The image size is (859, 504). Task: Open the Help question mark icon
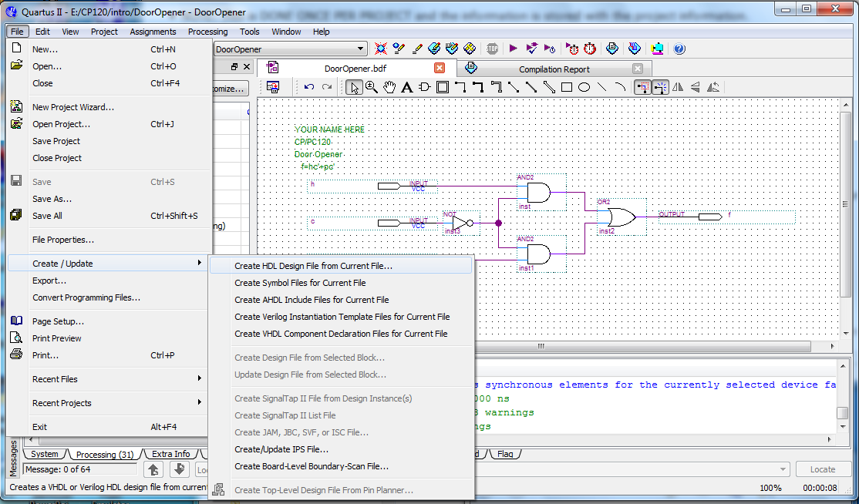pos(679,49)
